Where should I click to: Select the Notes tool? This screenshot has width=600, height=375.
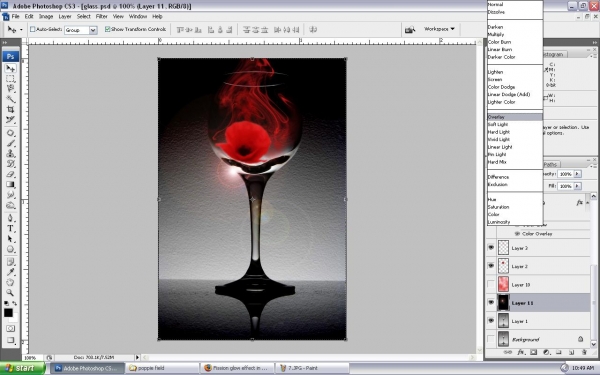(x=10, y=262)
